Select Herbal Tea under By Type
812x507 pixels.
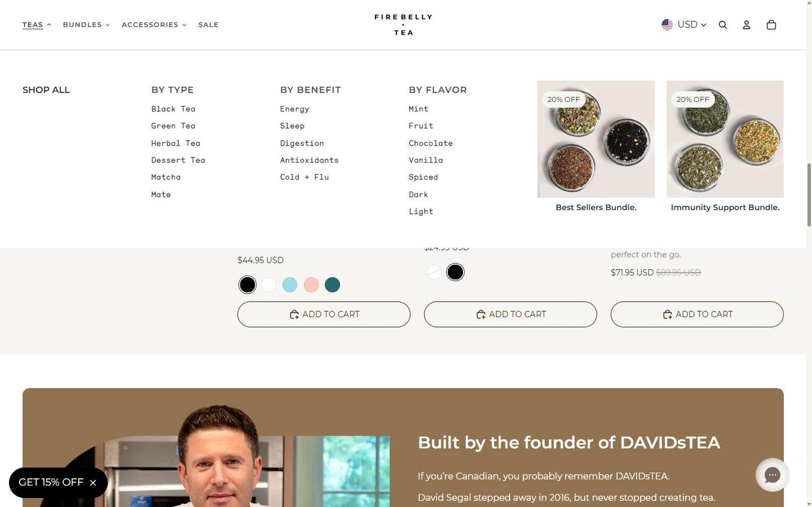pyautogui.click(x=175, y=143)
